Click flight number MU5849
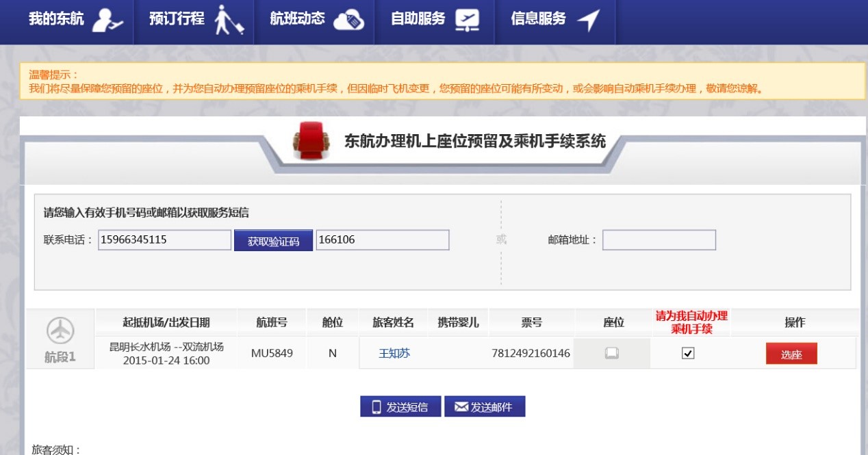Image resolution: width=868 pixels, height=455 pixels. point(272,353)
